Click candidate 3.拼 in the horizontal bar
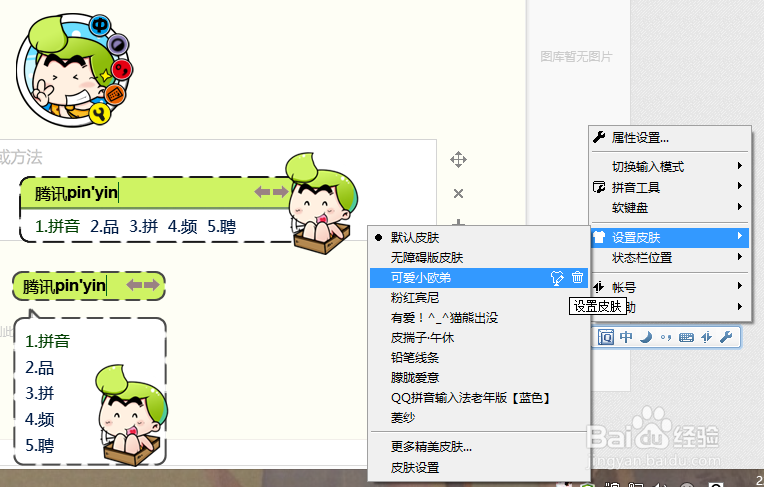Screen dimensions: 764x487 144,227
